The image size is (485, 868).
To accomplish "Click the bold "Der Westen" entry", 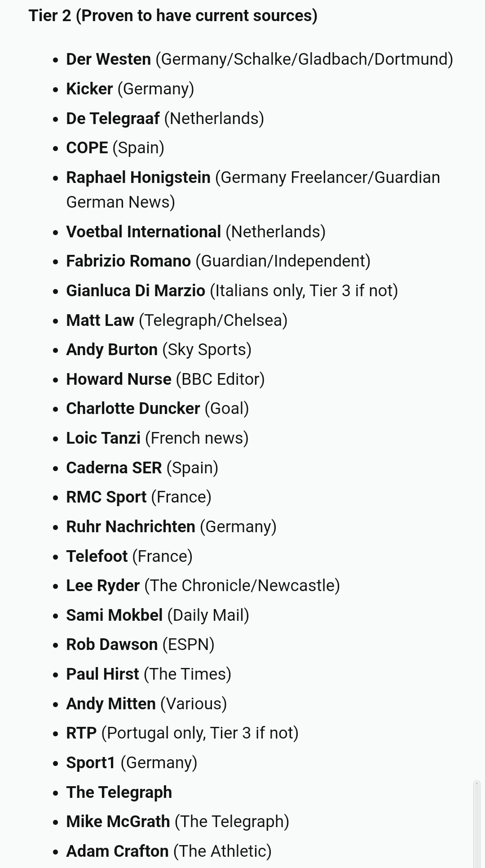I will click(108, 59).
